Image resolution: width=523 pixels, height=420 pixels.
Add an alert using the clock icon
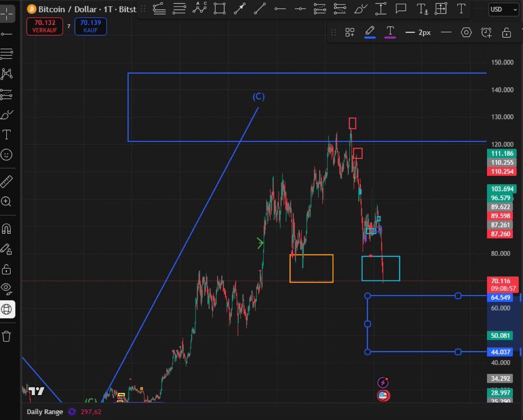(486, 32)
